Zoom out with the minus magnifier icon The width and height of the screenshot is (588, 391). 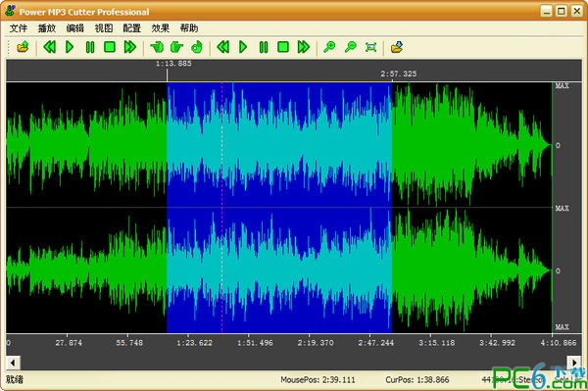coord(350,47)
